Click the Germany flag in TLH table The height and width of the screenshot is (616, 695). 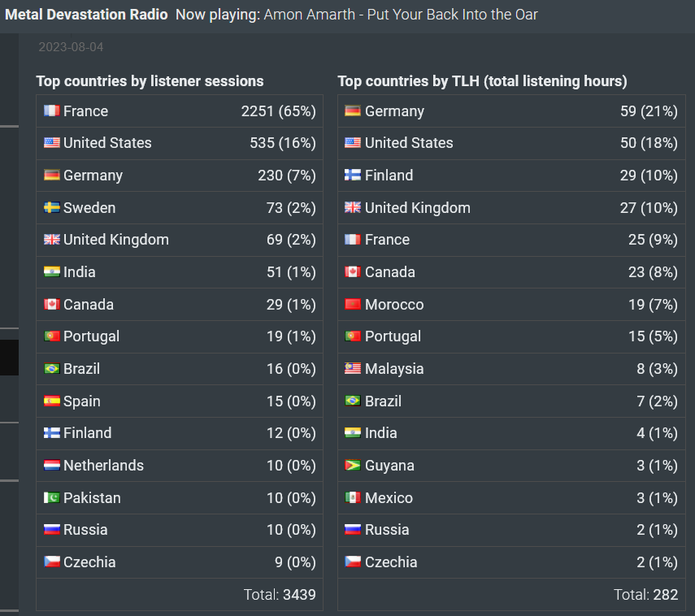(x=353, y=111)
